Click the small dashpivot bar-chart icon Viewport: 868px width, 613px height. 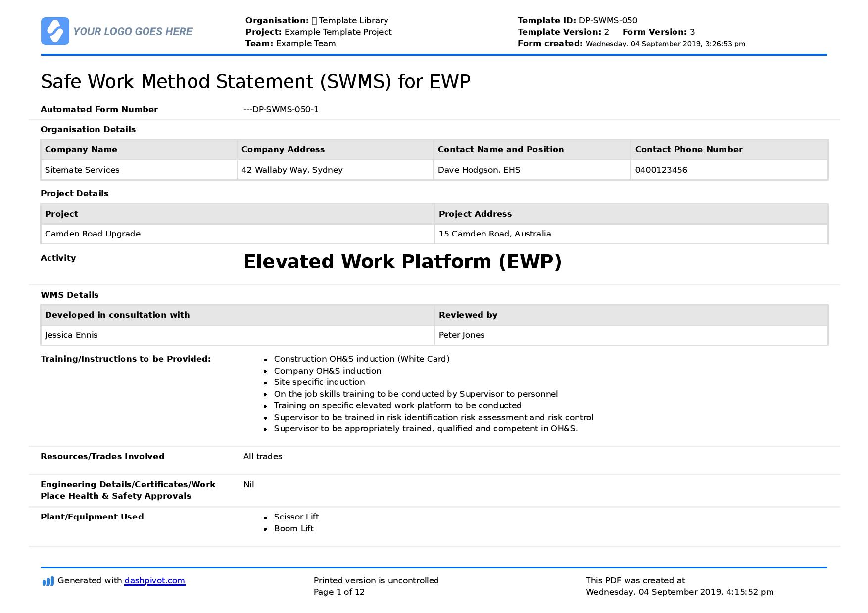pos(48,581)
